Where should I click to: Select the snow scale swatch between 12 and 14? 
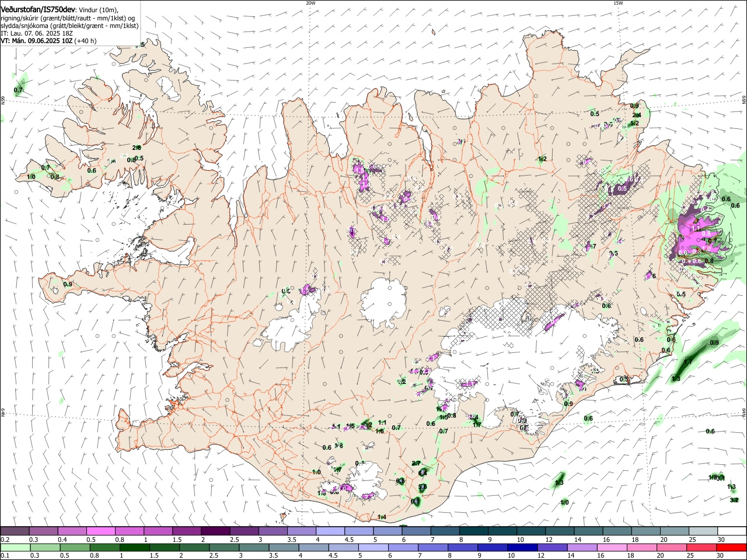(560, 531)
